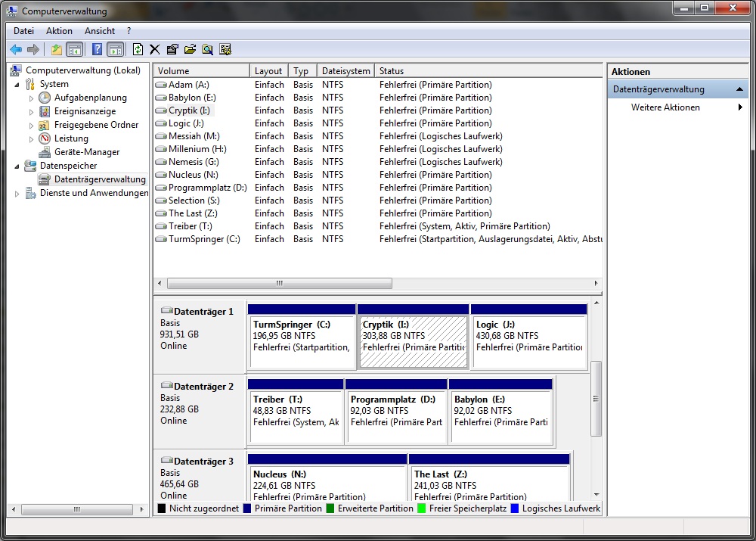
Task: Sort by the Status column header
Action: click(488, 71)
